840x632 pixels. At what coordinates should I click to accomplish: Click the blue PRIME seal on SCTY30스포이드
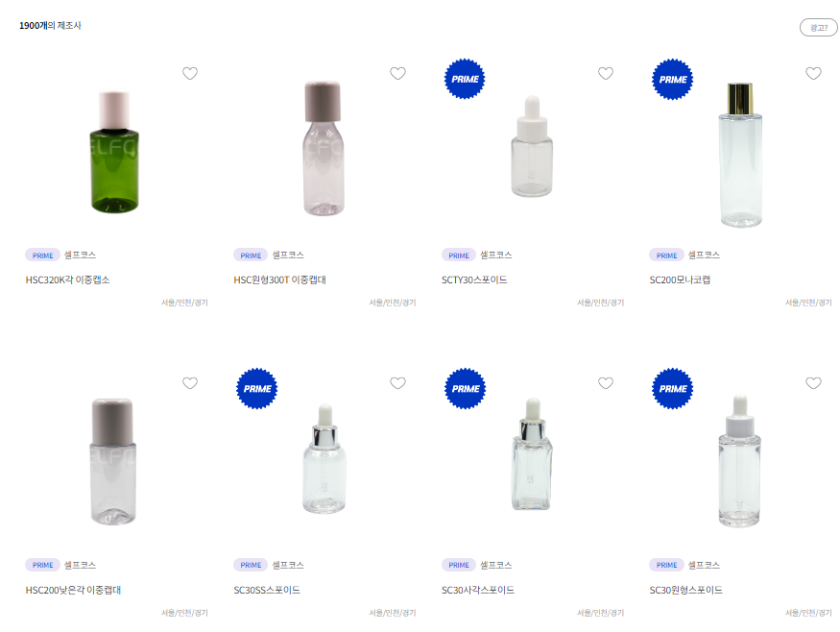point(465,79)
